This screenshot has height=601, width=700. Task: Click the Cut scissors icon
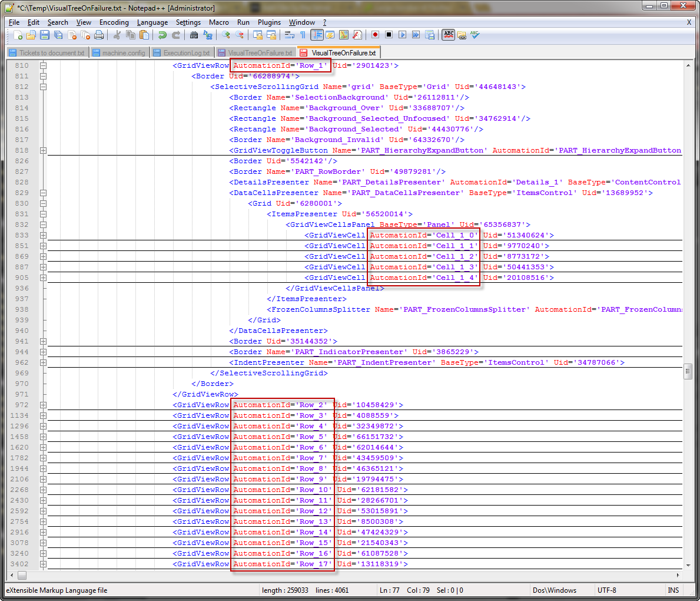[117, 35]
